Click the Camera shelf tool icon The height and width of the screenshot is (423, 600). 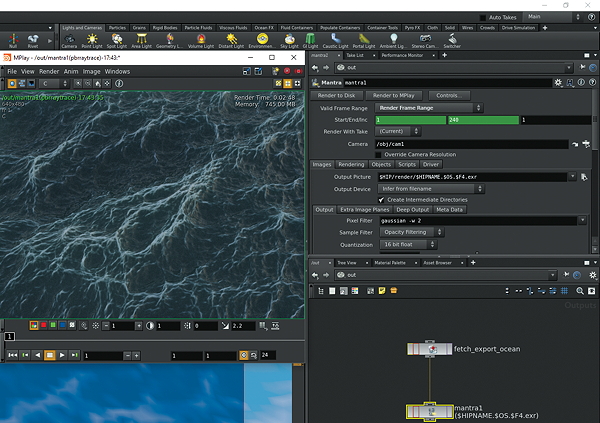[x=69, y=40]
